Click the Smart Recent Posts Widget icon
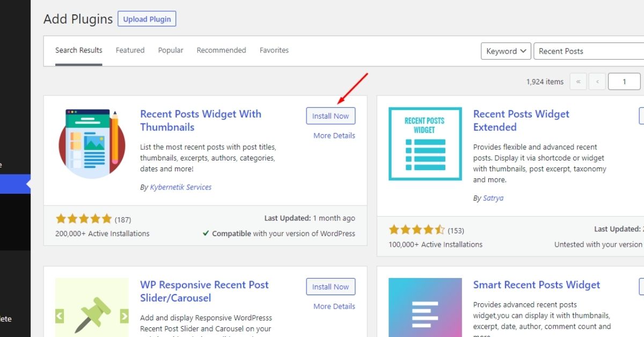 (425, 307)
